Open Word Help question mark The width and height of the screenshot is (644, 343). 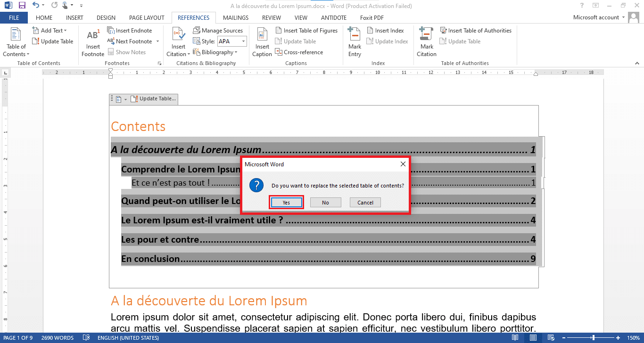click(582, 6)
